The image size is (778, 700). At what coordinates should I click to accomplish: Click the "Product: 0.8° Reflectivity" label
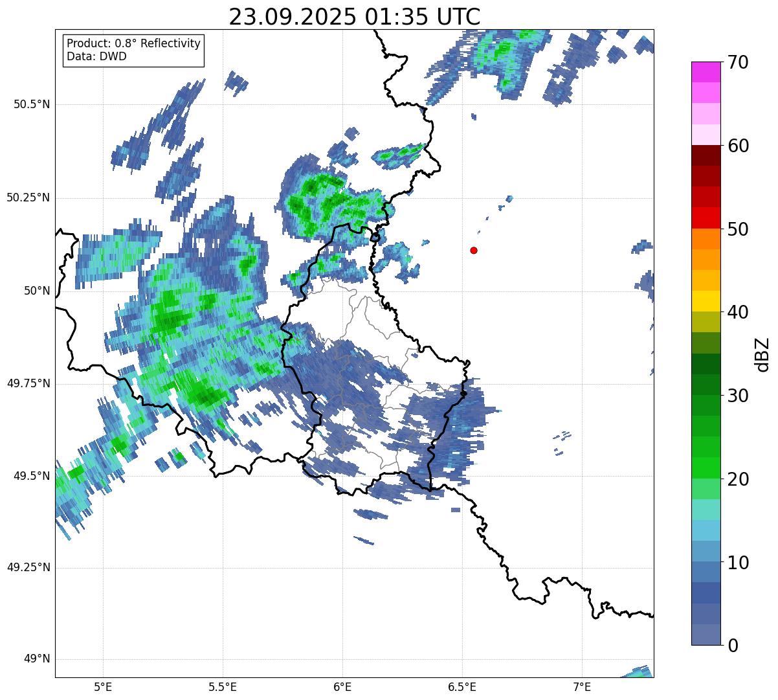coord(134,43)
